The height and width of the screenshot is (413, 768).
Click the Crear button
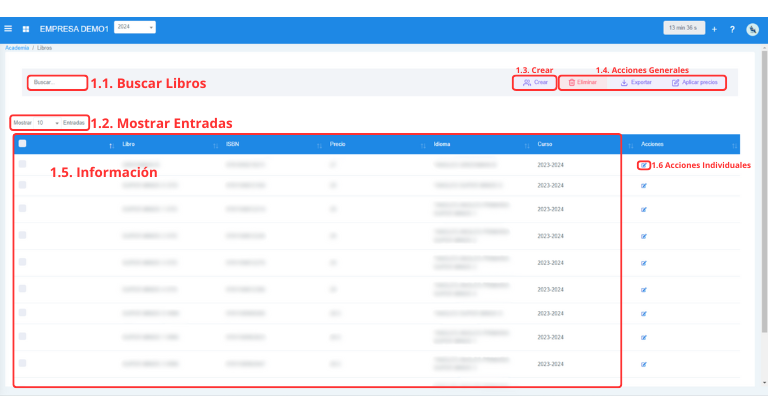click(535, 83)
